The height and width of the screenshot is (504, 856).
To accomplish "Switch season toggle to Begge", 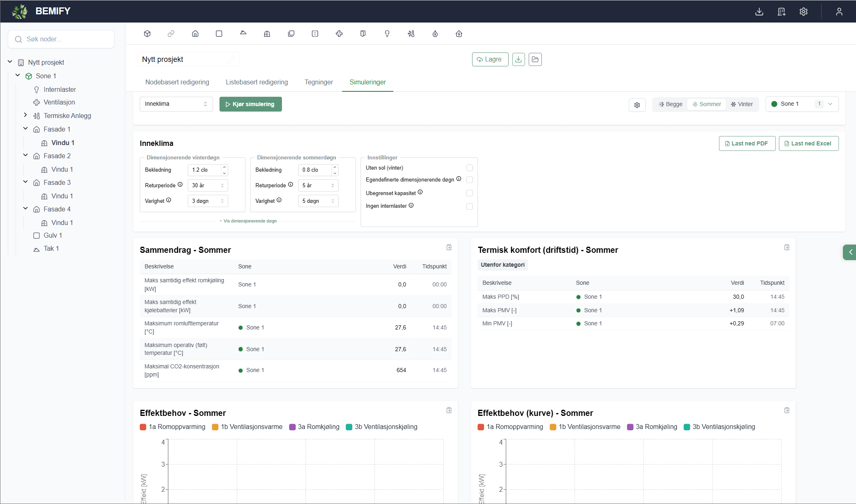I will 671,104.
